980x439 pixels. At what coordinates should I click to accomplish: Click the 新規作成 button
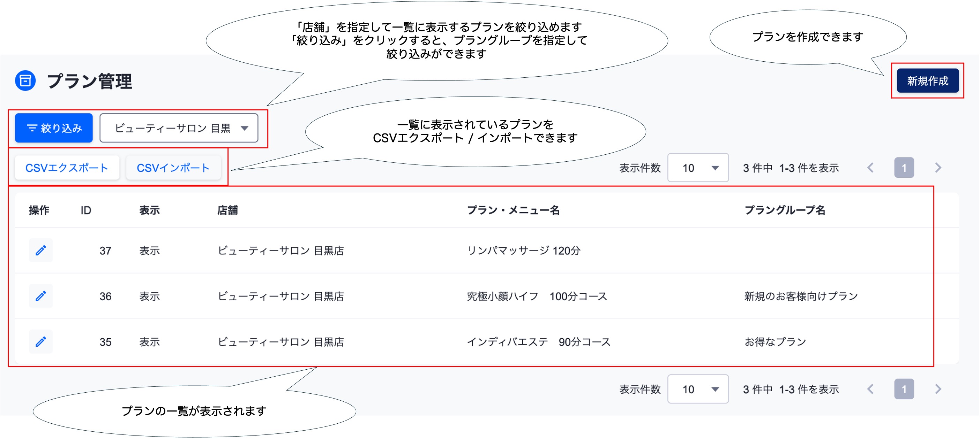(x=928, y=80)
